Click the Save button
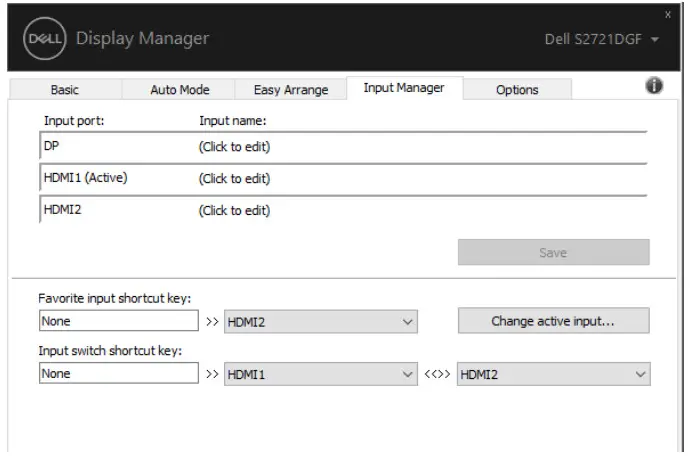Viewport: 690px width, 456px height. pos(553,252)
